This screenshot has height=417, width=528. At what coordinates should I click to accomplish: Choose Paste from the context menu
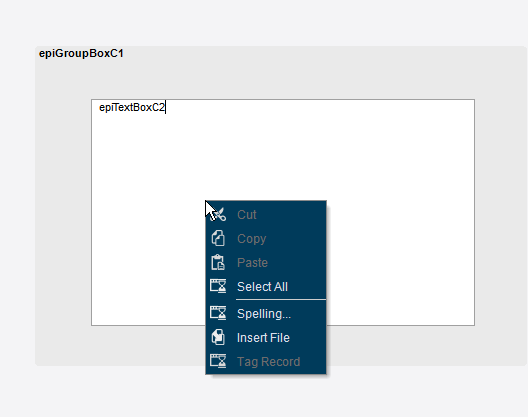point(266,262)
